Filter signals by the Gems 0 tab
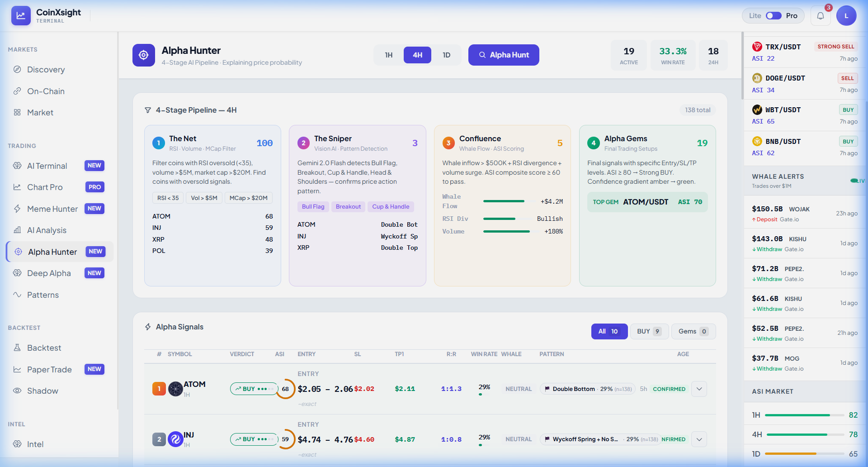The height and width of the screenshot is (467, 868). (693, 331)
